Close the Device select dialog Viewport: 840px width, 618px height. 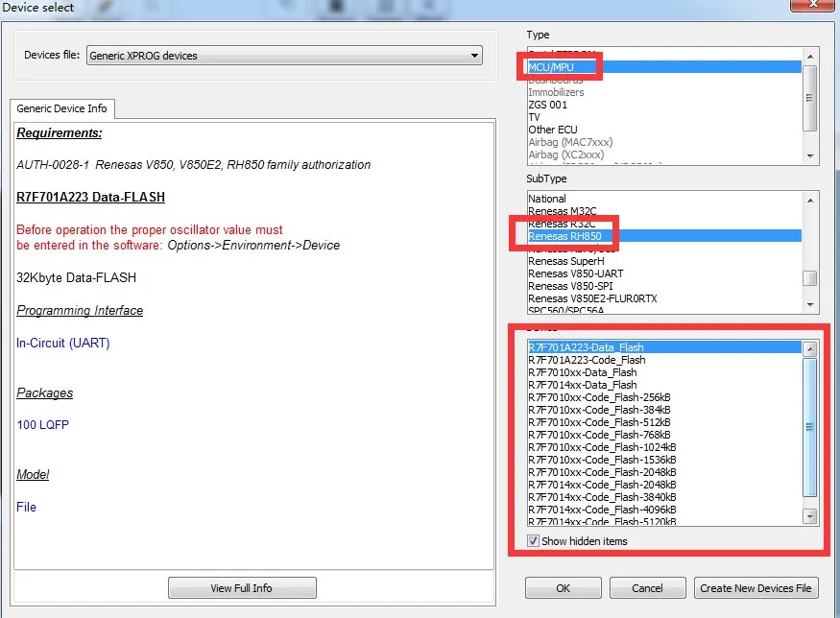813,4
